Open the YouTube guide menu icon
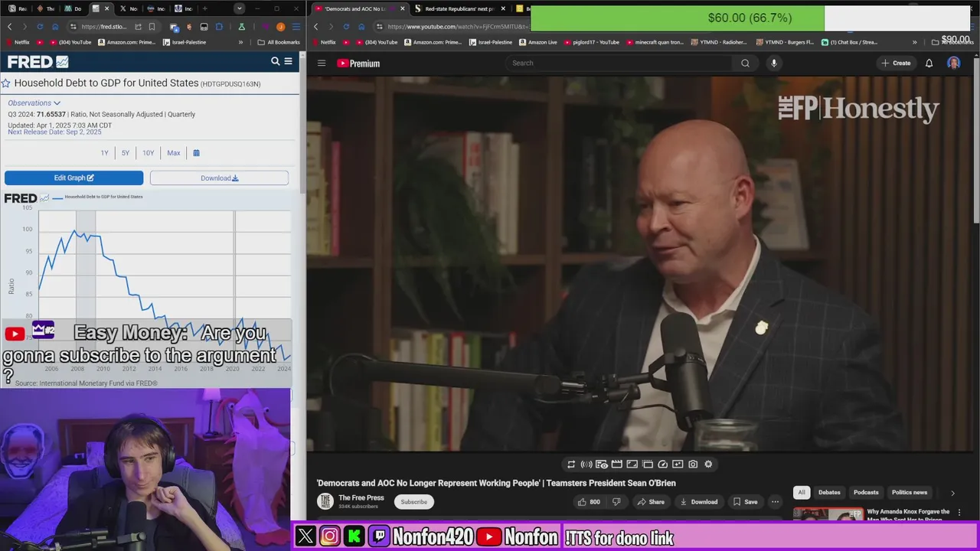980x551 pixels. click(x=322, y=63)
